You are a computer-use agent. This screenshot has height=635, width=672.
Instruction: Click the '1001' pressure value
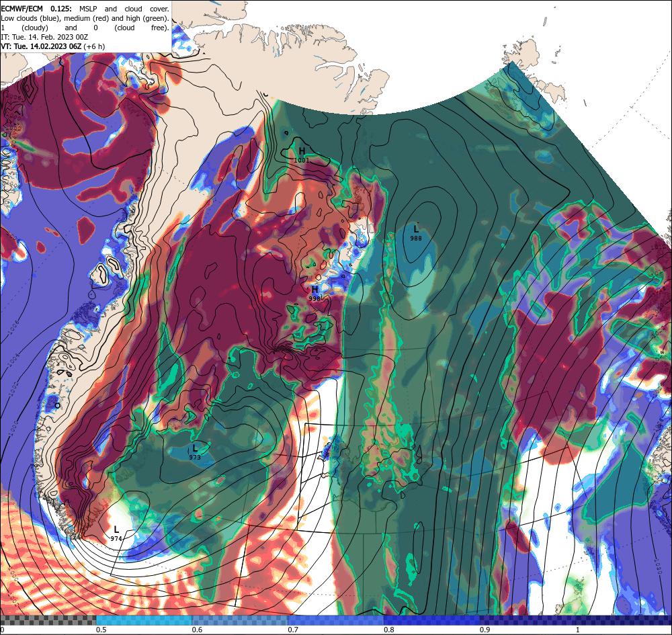pyautogui.click(x=302, y=160)
